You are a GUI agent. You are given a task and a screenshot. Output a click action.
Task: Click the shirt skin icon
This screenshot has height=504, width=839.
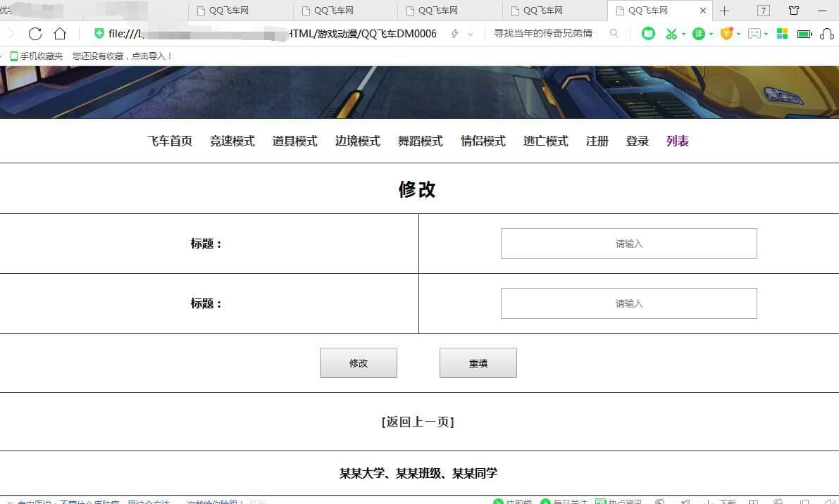click(x=794, y=11)
